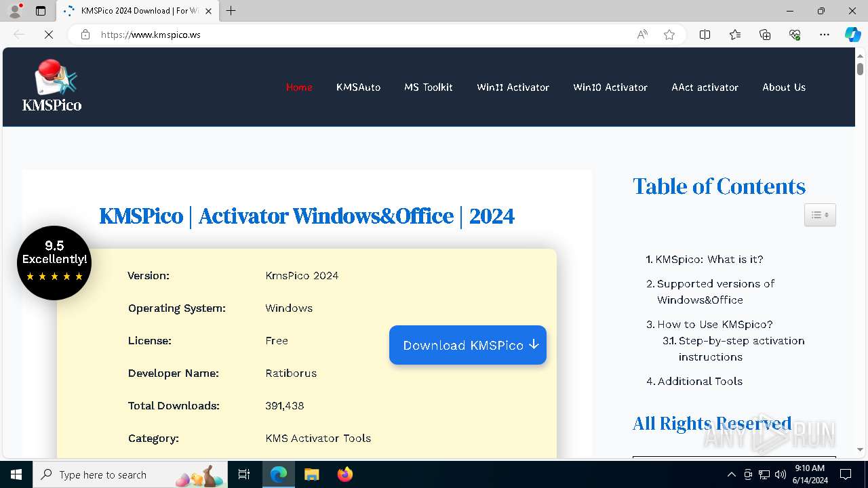Viewport: 868px width, 488px height.
Task: Open split screen view
Action: tap(705, 35)
